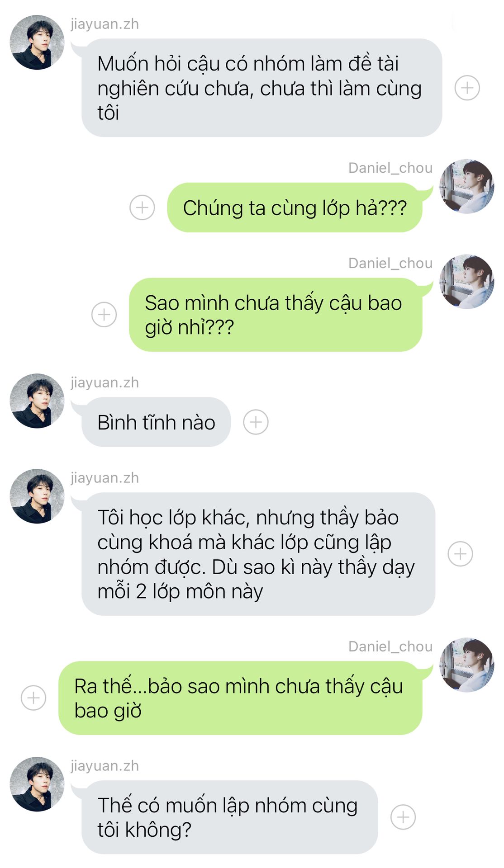Open Daniel_chou avatar beside "Chúng ta cùng lớp"

click(466, 186)
